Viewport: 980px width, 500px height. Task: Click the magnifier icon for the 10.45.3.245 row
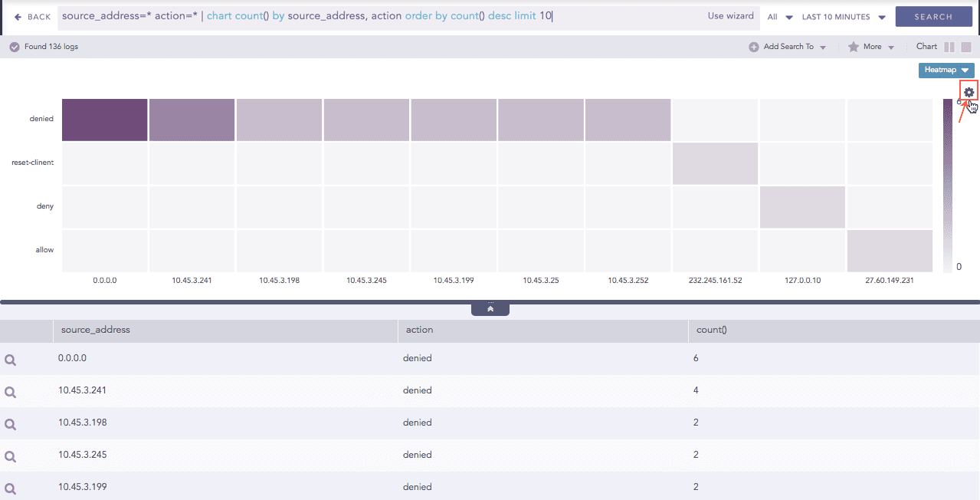point(11,456)
